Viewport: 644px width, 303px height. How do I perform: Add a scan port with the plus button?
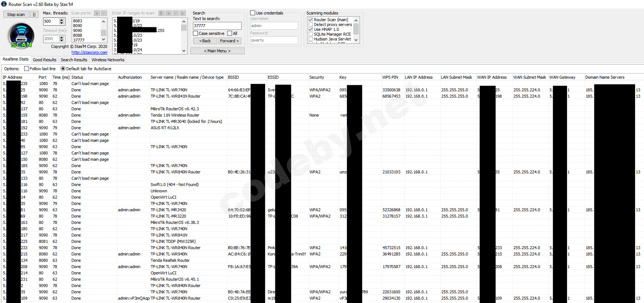[97, 13]
